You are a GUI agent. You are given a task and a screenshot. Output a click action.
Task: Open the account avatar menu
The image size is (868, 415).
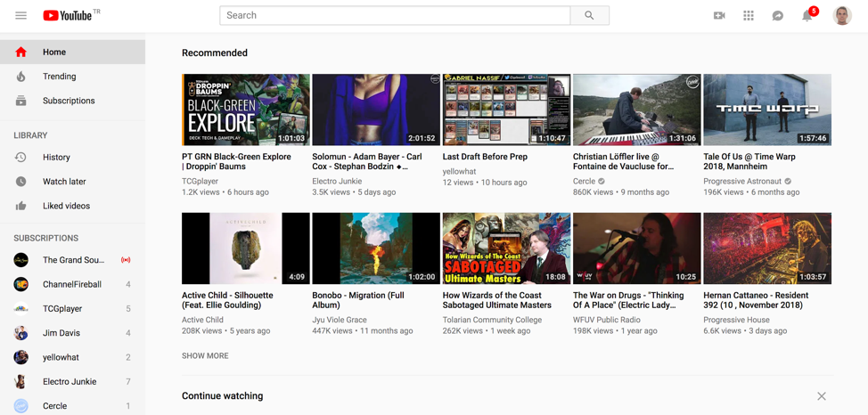click(x=842, y=15)
